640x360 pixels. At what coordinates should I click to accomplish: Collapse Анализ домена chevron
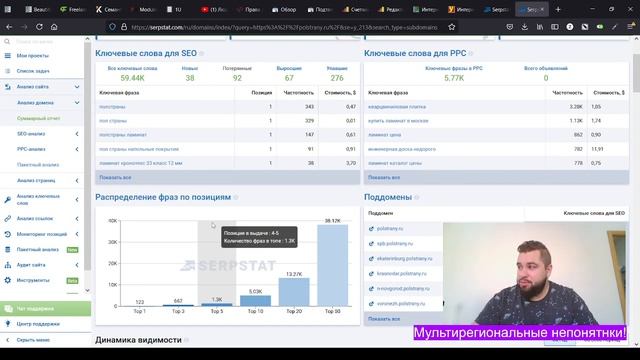pyautogui.click(x=77, y=102)
